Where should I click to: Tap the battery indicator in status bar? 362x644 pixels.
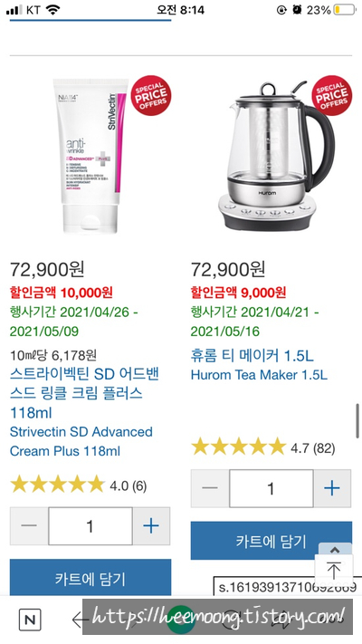(344, 10)
